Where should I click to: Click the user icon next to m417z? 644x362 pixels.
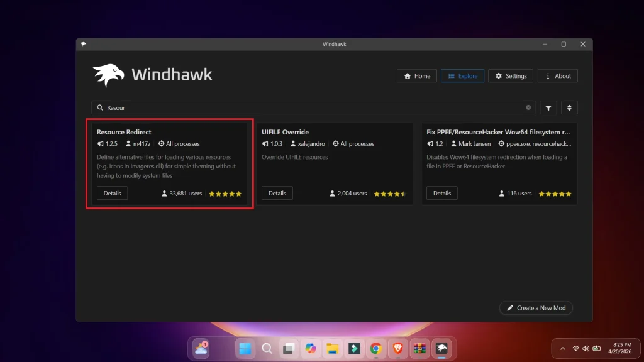[x=128, y=143]
